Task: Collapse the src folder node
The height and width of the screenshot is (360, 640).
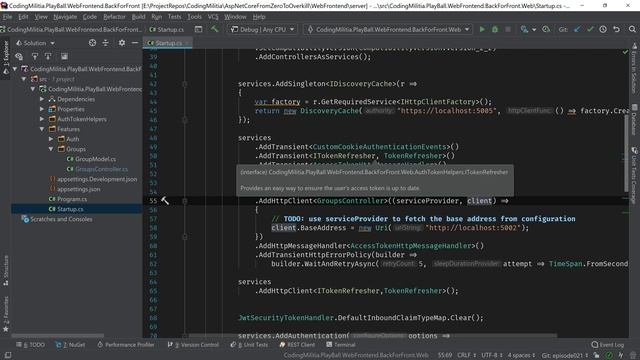Action: (24, 79)
